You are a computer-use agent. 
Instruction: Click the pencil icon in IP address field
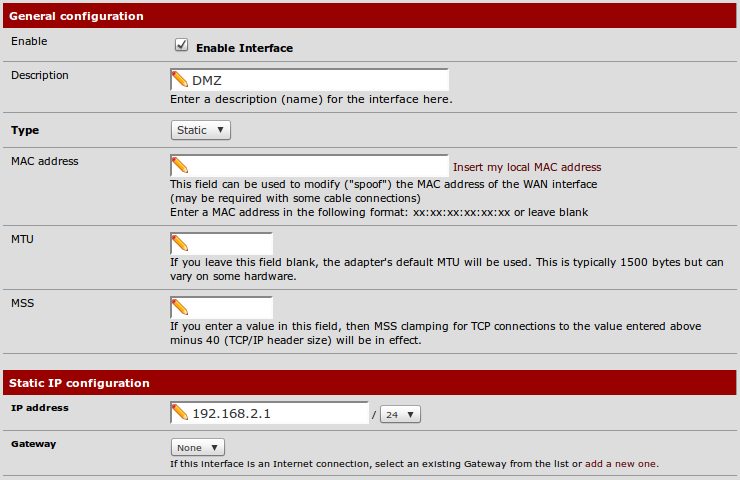point(180,413)
